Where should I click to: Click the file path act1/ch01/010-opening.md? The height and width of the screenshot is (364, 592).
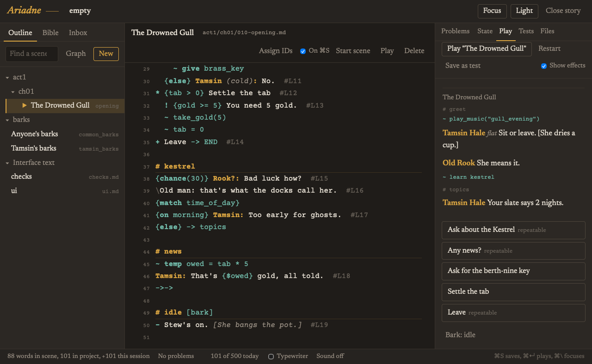click(244, 33)
